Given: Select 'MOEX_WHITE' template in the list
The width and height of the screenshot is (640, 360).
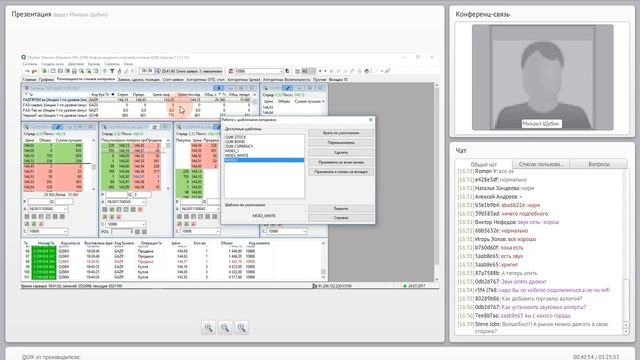Looking at the screenshot, I should click(x=236, y=156).
